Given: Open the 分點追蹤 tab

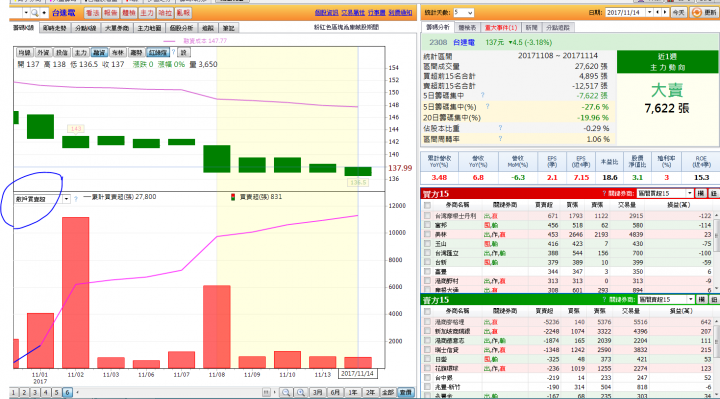Looking at the screenshot, I should click(558, 28).
